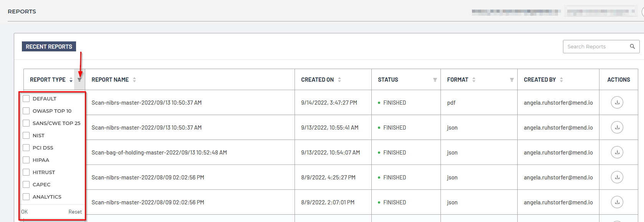Check the OWASP TOP 10 filter option
This screenshot has height=222, width=644.
(x=26, y=111)
